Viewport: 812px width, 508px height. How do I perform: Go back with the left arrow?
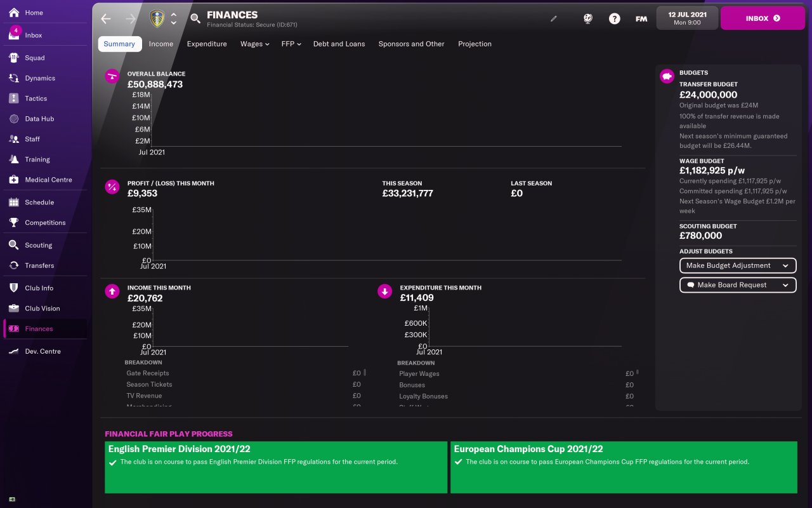click(106, 18)
